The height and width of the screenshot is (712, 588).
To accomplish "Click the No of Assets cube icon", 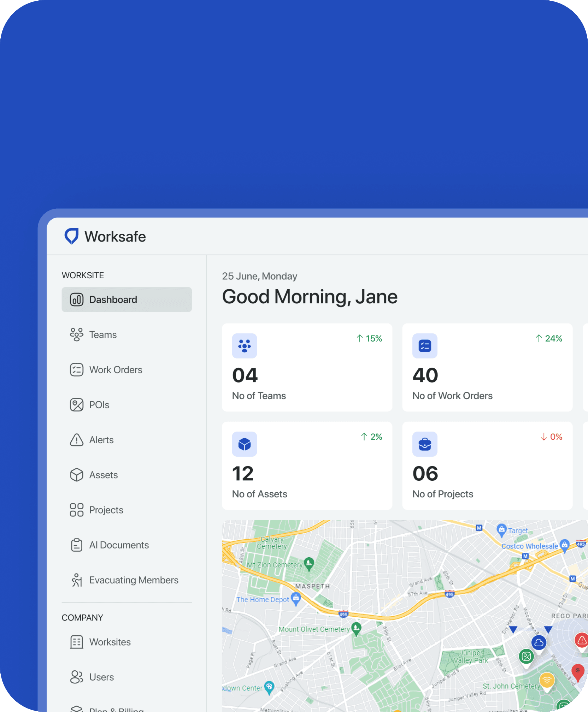I will point(245,444).
